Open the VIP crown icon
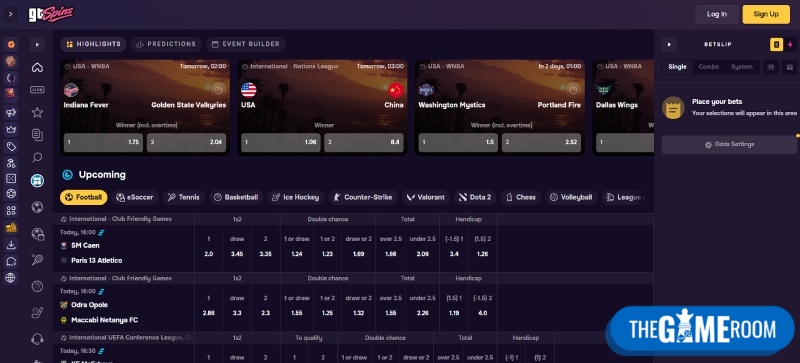800x363 pixels. click(11, 129)
